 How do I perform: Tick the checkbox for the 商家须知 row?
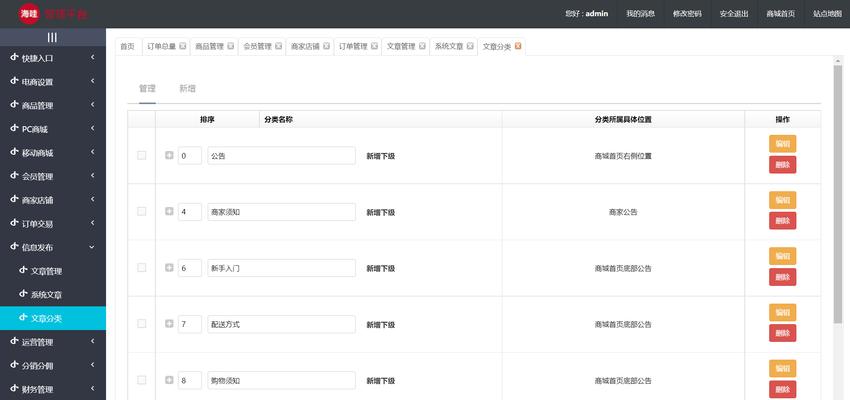(x=141, y=211)
